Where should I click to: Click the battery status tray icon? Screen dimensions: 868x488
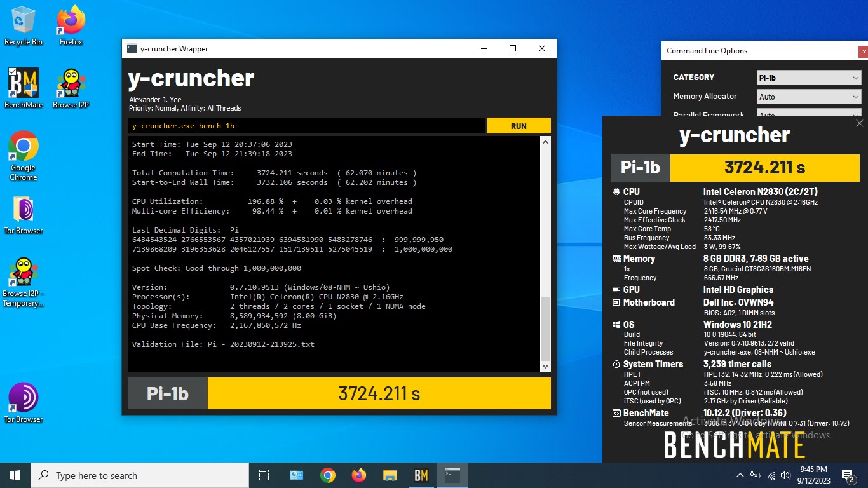tap(756, 475)
